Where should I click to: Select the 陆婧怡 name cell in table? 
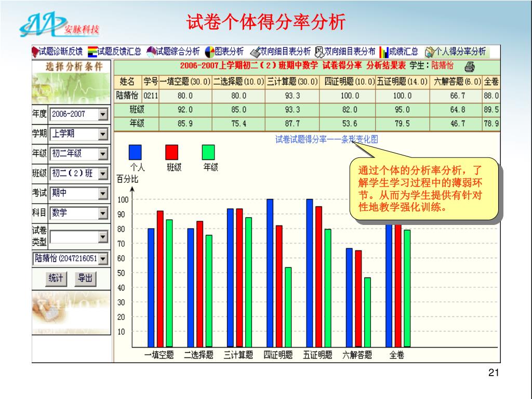coord(127,96)
